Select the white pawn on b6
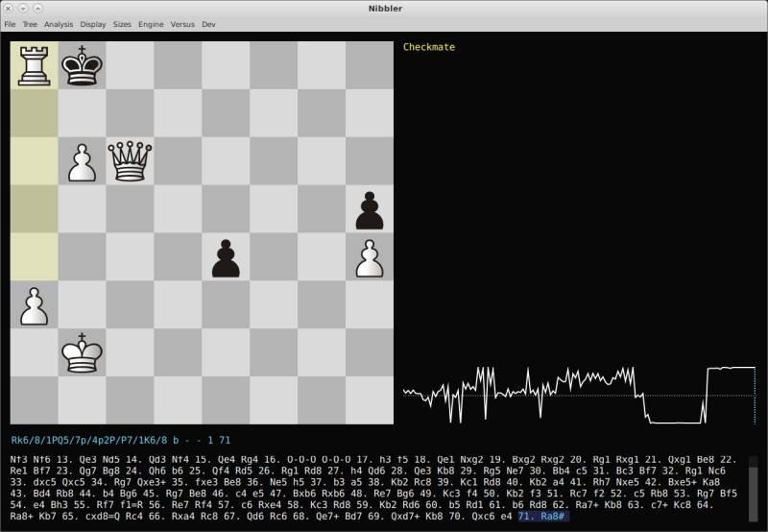The image size is (768, 532). click(82, 160)
